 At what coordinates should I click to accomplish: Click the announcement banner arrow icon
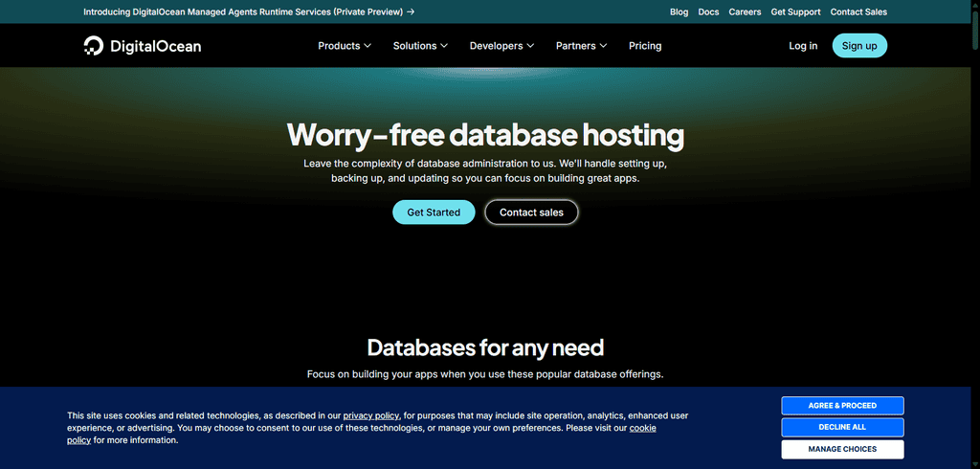click(410, 11)
